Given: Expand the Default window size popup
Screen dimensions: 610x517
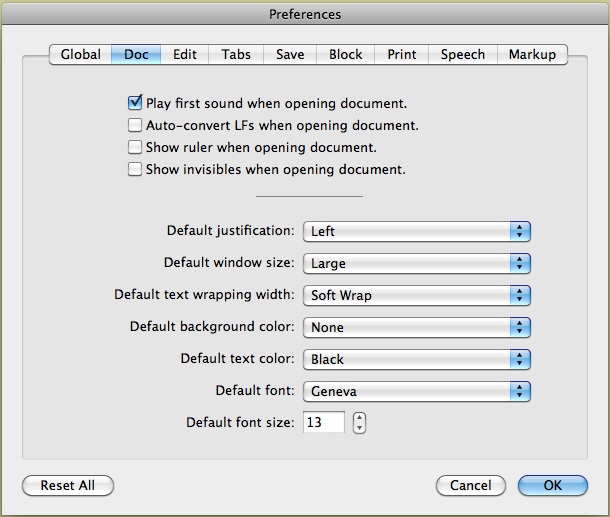Looking at the screenshot, I should tap(415, 263).
